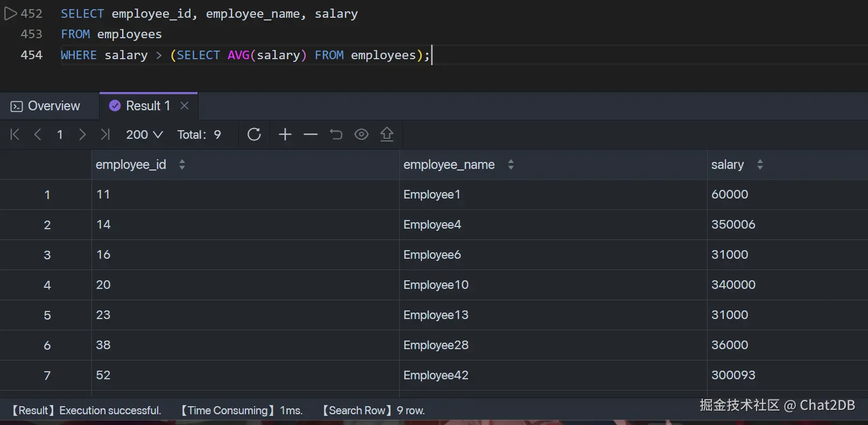The width and height of the screenshot is (868, 425).
Task: Click the current page number 1
Action: [60, 134]
